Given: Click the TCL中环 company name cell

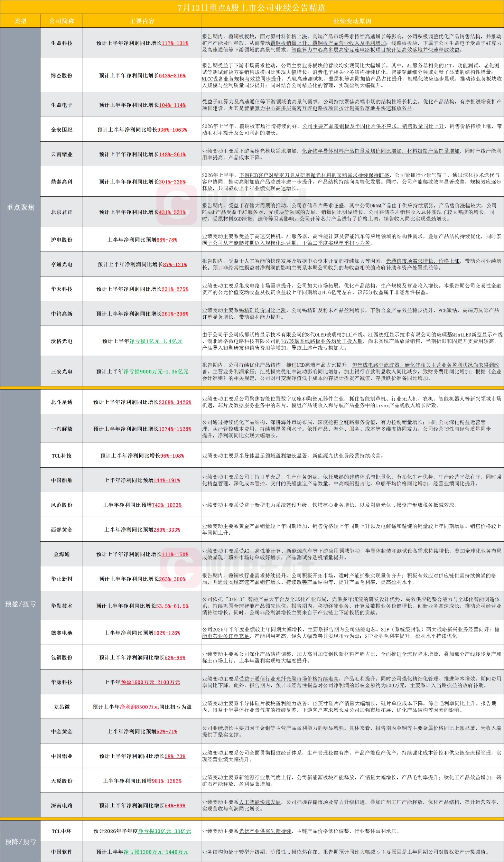Looking at the screenshot, I should (x=62, y=831).
